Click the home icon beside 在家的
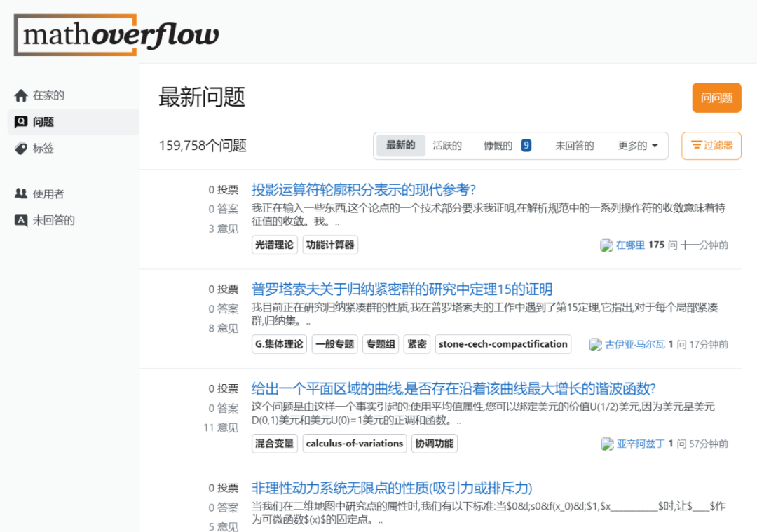The height and width of the screenshot is (532, 757). pos(21,95)
